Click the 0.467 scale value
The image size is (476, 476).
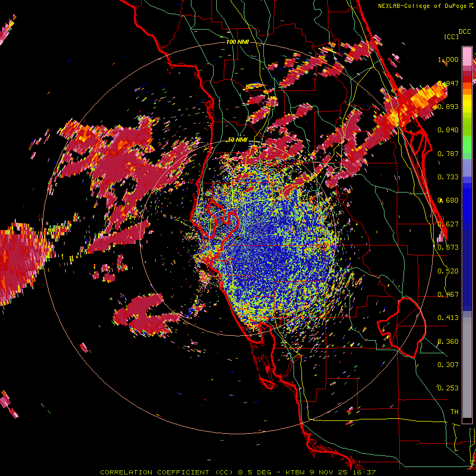click(x=448, y=295)
